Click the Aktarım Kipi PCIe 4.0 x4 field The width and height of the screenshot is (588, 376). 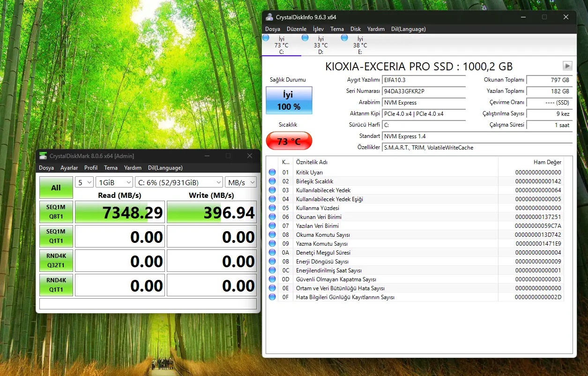click(x=424, y=114)
